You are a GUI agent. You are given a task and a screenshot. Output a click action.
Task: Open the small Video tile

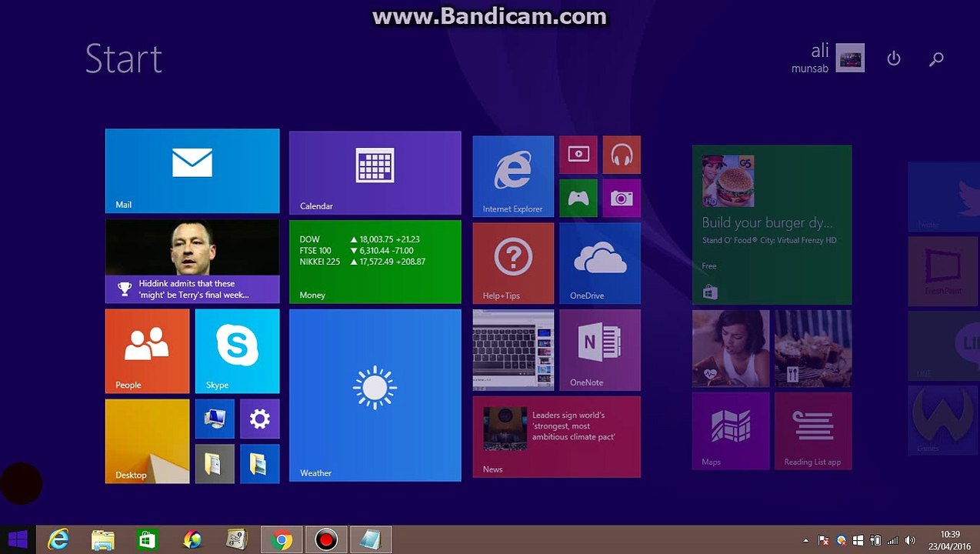[x=578, y=155]
